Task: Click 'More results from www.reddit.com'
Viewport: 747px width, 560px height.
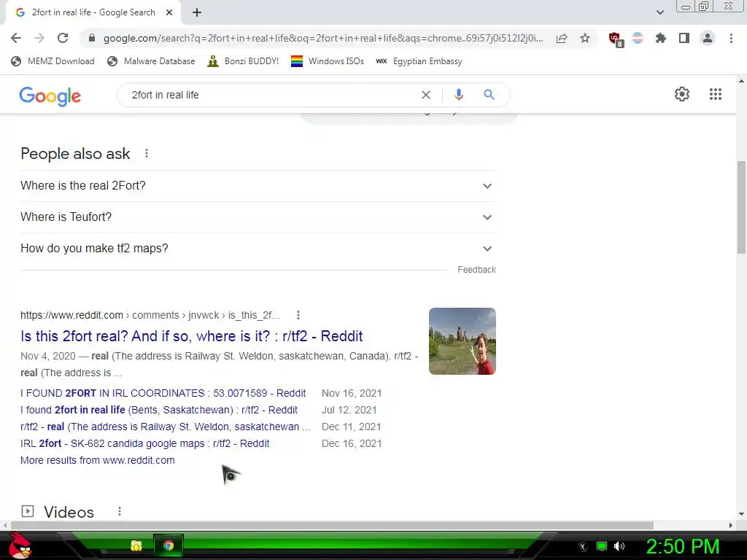Action: coord(98,460)
